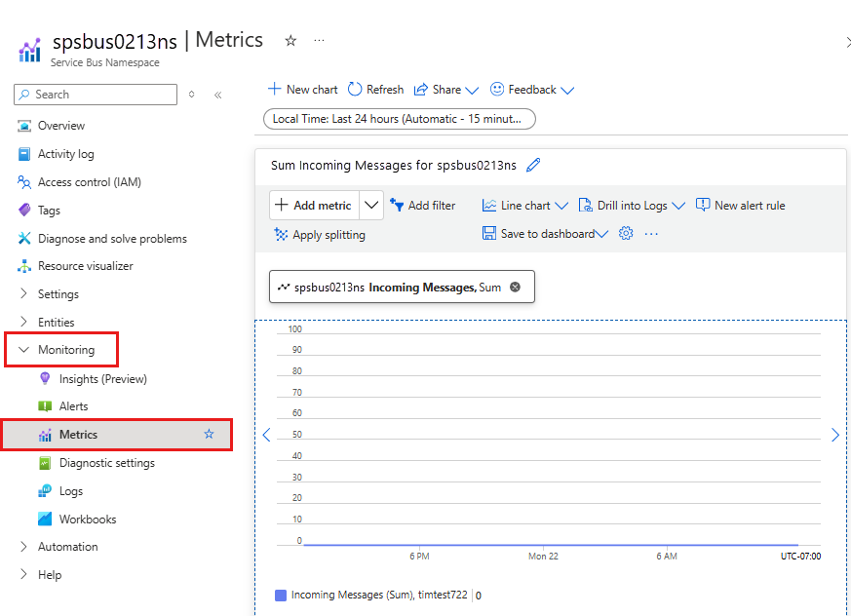Favorite the Metrics page with the header star

coord(290,40)
